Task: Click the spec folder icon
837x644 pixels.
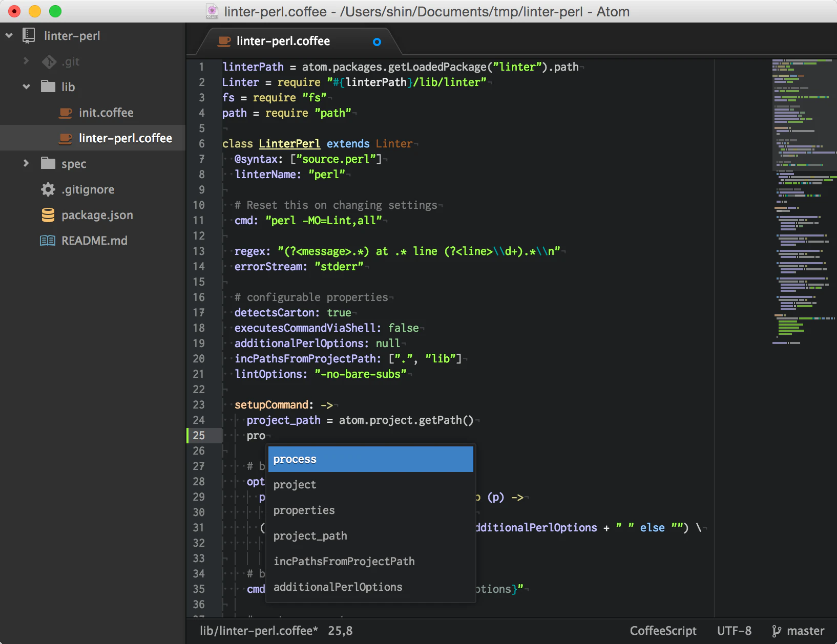Action: coord(48,163)
